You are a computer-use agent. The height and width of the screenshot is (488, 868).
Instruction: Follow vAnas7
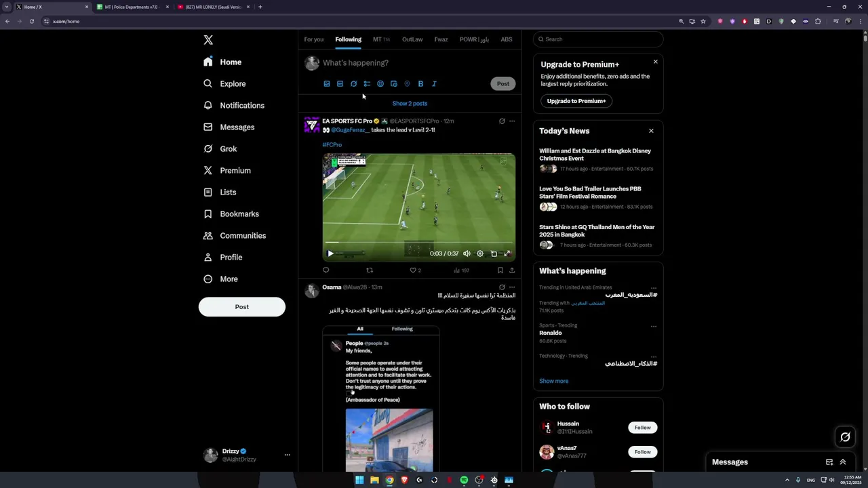click(643, 452)
